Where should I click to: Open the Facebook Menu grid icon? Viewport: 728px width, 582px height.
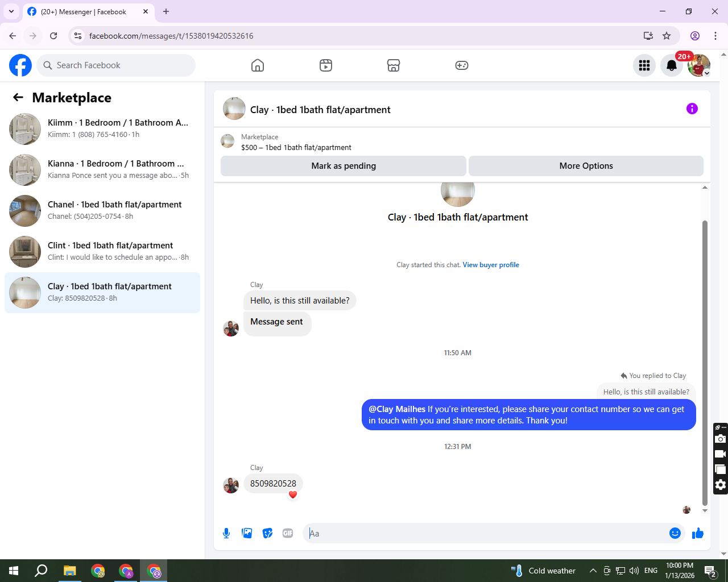[644, 65]
